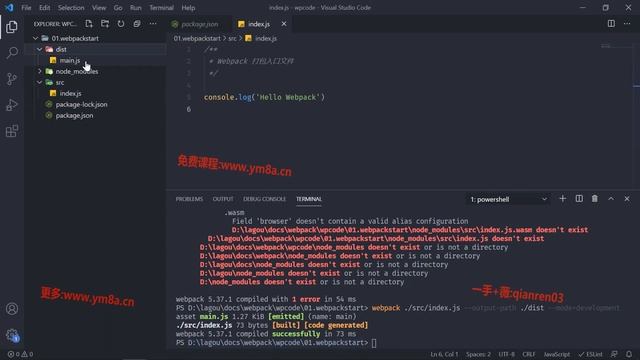Expand the node_modules folder
Viewport: 640px width, 360px height.
(40, 71)
